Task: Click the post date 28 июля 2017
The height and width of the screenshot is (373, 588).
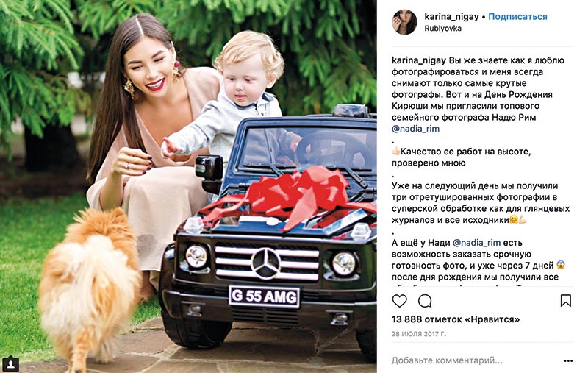Action: [x=419, y=333]
